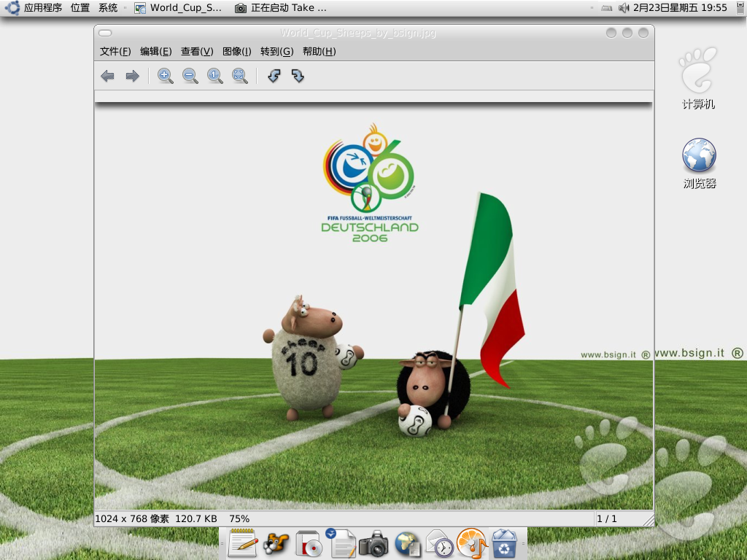Open the 查看(V) menu
Viewport: 747px width, 560px height.
pos(197,52)
